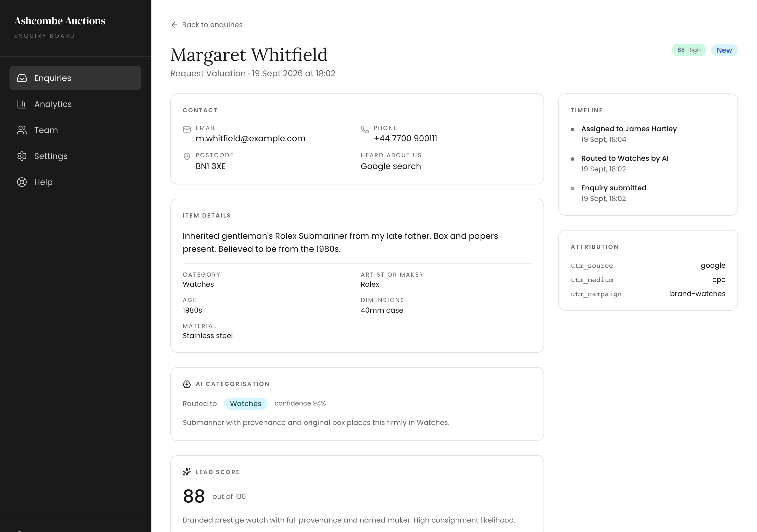Click the Artist or Maker value Rolex
Viewport: 757px width, 532px height.
click(370, 284)
